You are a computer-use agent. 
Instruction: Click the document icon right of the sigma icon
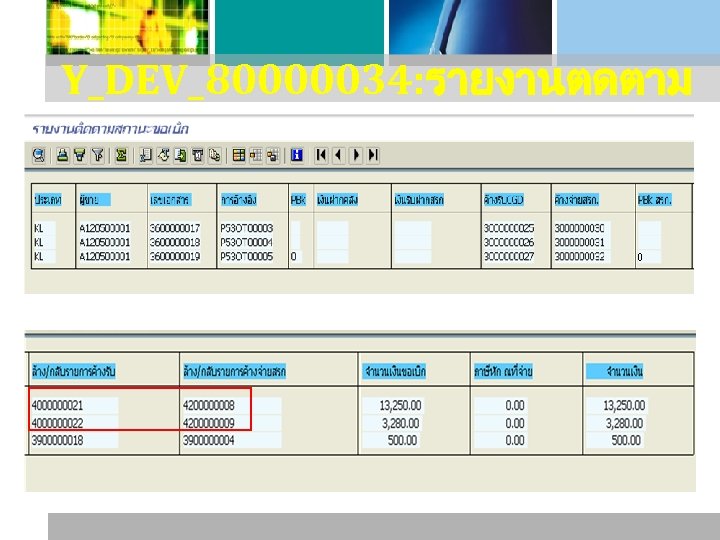(146, 155)
